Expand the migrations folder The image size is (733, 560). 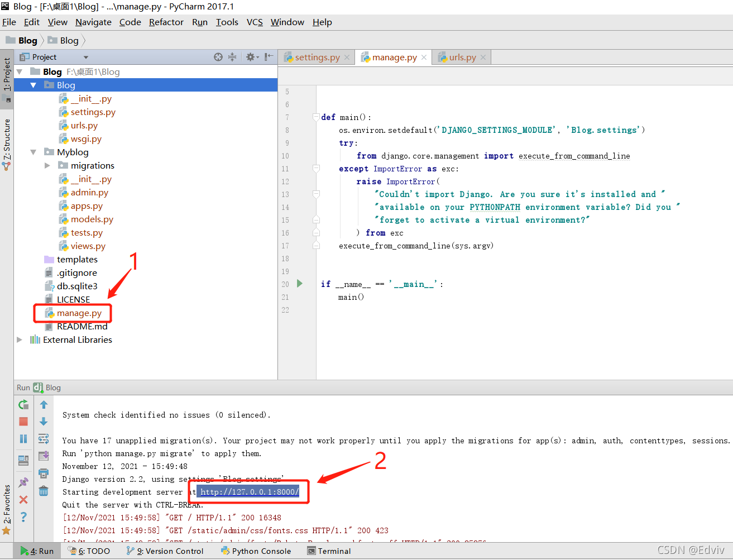pos(47,165)
